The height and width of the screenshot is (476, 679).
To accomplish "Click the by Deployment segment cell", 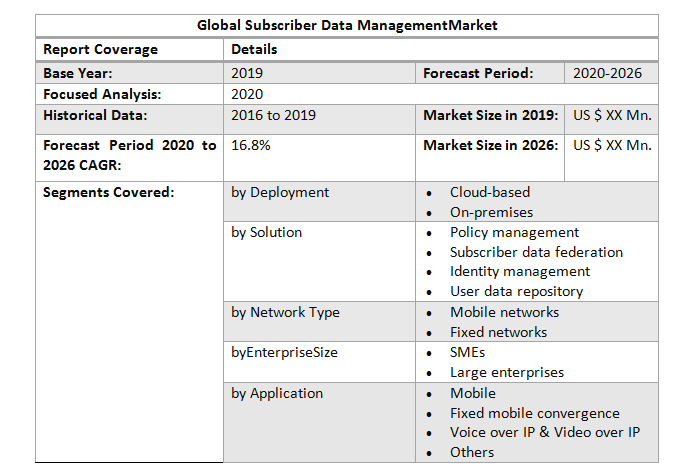I will 280,192.
